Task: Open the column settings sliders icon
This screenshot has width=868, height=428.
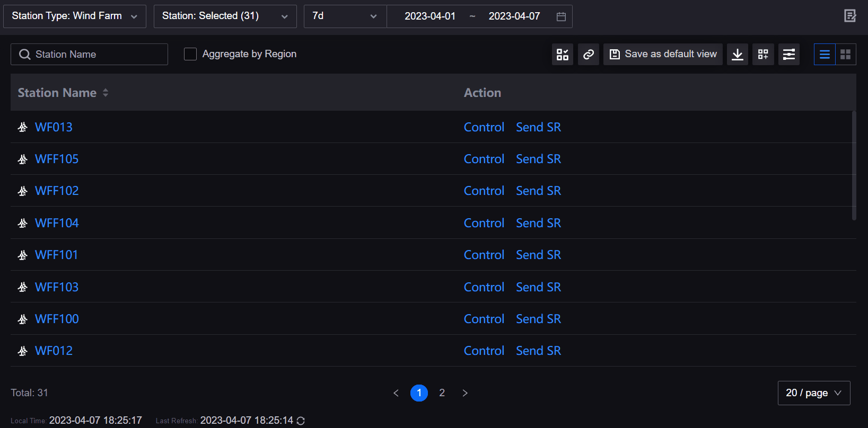Action: pyautogui.click(x=789, y=54)
